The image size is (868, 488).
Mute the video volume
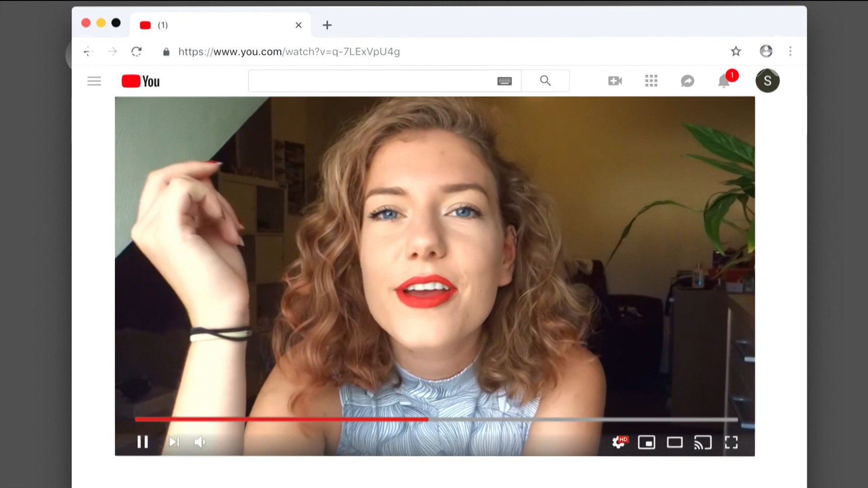pos(199,442)
